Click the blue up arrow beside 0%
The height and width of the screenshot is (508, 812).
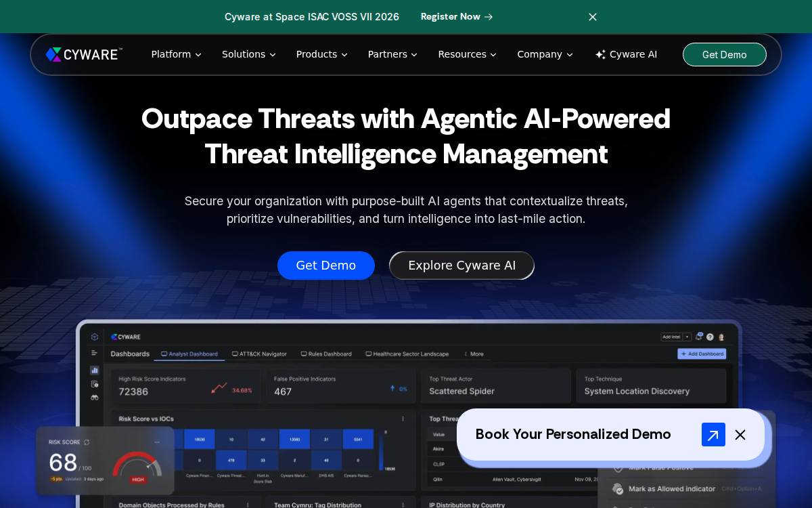[x=392, y=389]
